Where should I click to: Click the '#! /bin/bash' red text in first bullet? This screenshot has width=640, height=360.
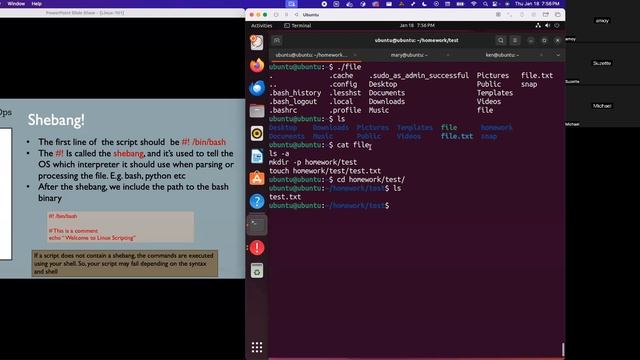click(x=204, y=142)
